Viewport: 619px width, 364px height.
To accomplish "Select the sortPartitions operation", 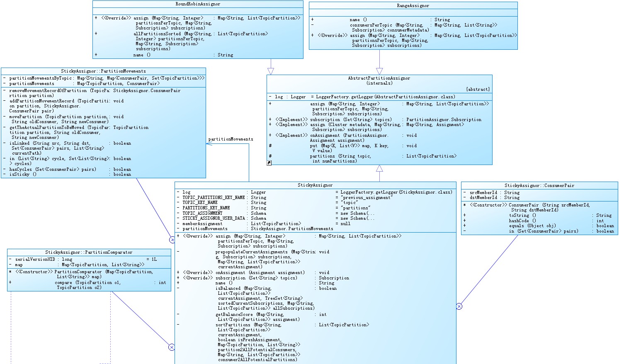I will point(272,342).
